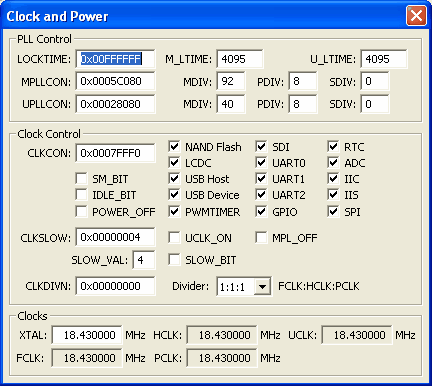
Task: Click the MPLLCON row SDIV field
Action: [x=375, y=81]
